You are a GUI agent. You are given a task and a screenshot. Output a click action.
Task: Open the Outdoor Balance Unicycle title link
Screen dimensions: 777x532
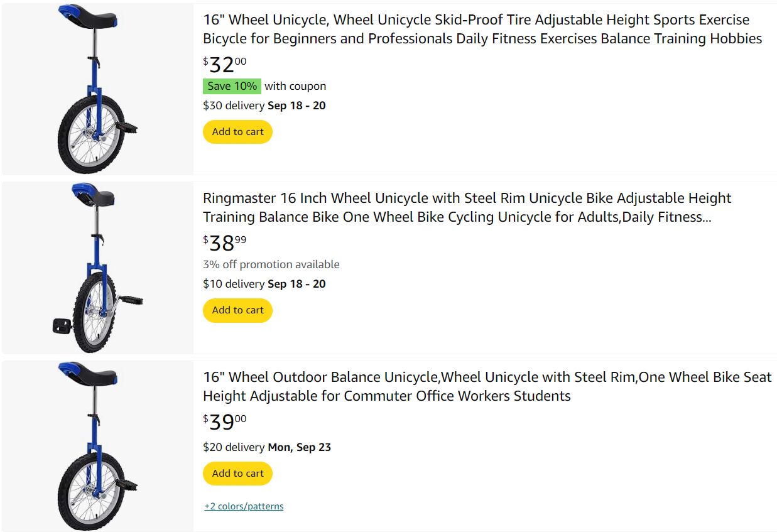click(487, 386)
